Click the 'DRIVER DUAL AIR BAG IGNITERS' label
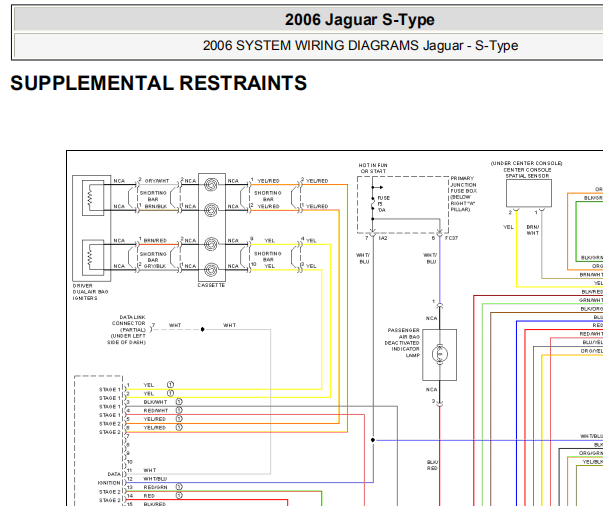This screenshot has width=603, height=506. click(x=90, y=292)
